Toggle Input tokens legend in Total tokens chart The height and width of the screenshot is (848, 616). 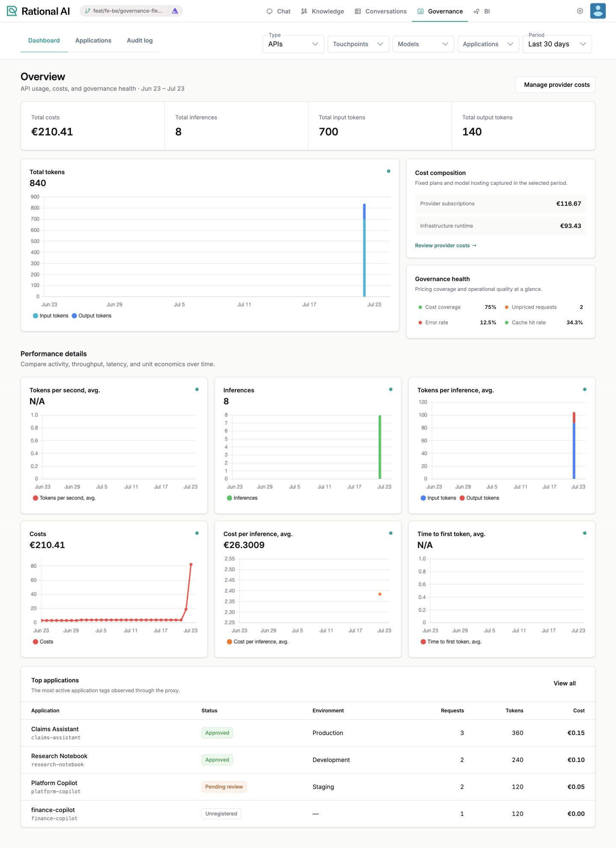pos(50,316)
